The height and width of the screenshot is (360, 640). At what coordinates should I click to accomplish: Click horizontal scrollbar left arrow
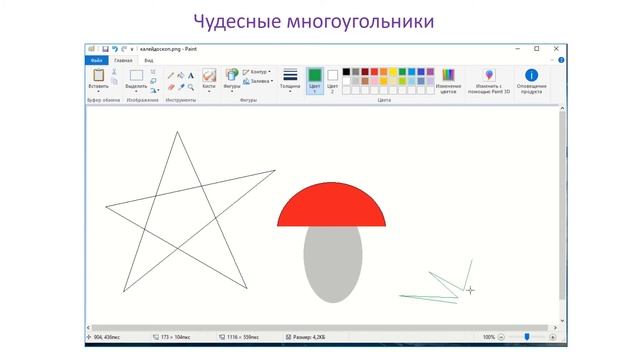click(x=88, y=327)
